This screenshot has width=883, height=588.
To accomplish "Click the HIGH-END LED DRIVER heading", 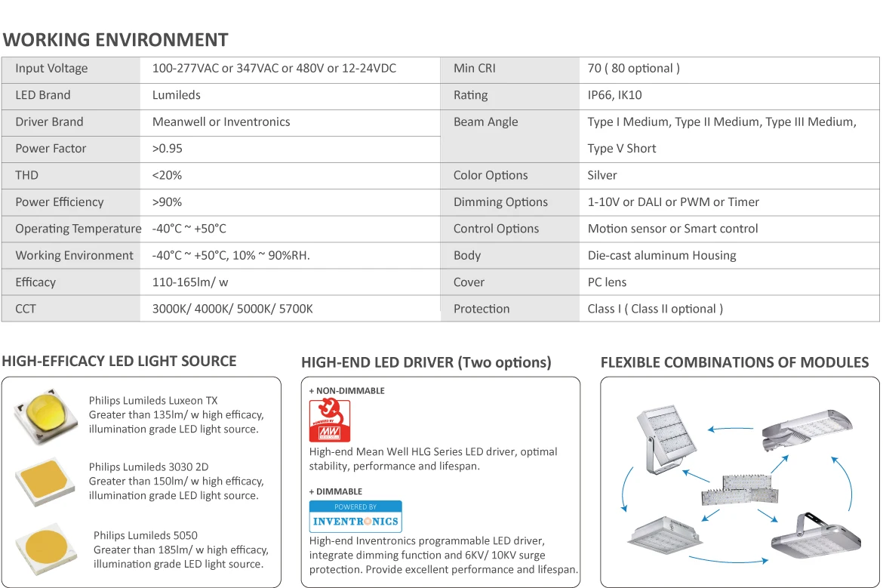I will point(426,362).
